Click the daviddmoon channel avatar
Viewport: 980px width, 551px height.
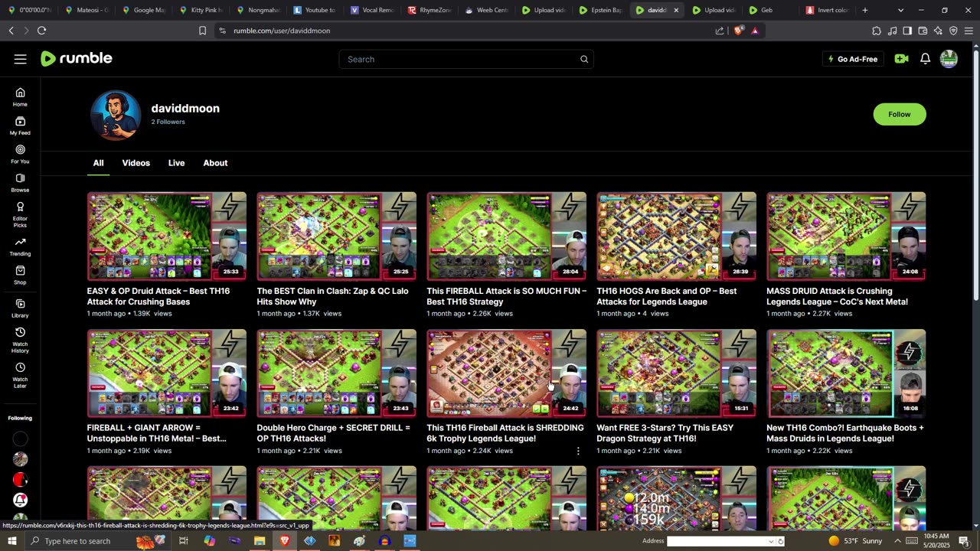116,115
